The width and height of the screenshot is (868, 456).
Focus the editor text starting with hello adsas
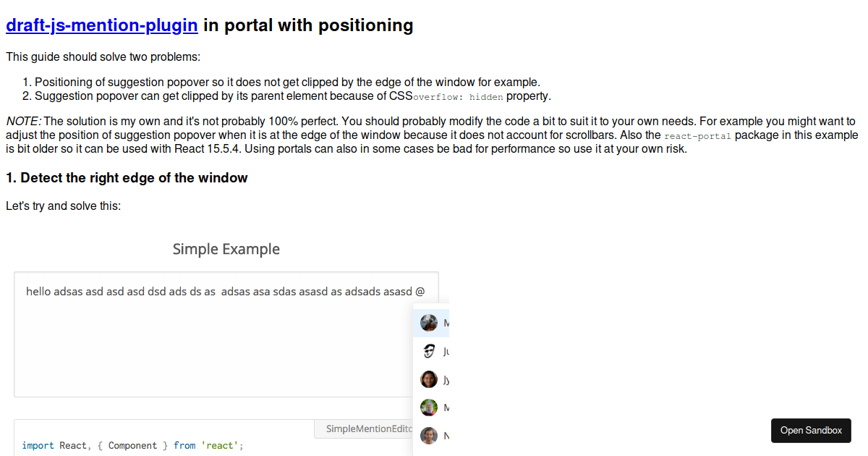point(226,292)
